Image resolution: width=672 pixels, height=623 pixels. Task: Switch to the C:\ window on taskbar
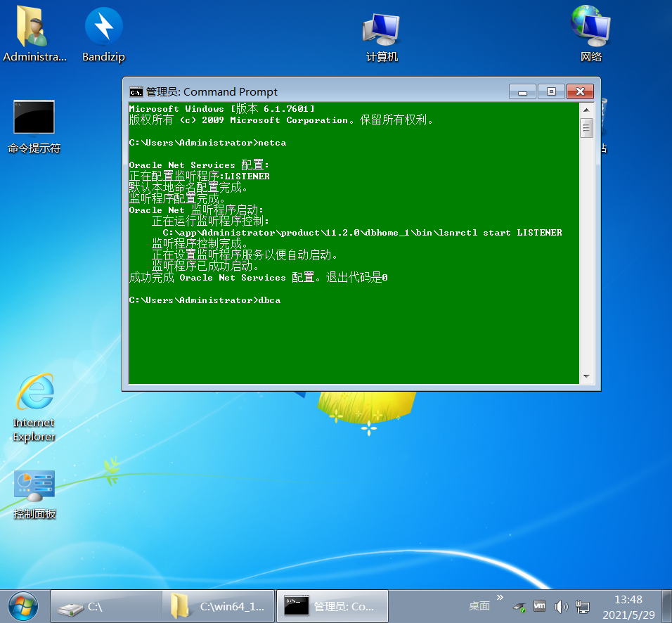point(105,605)
